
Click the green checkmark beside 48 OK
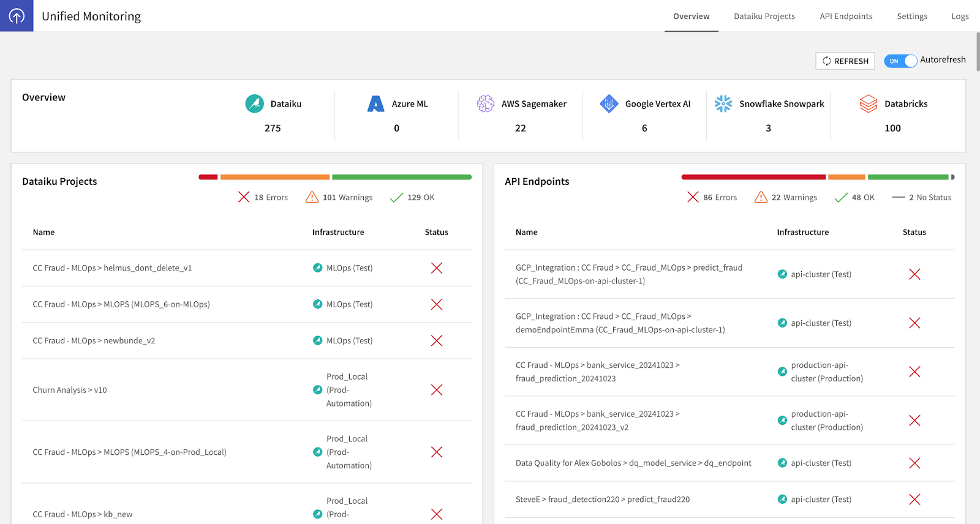pyautogui.click(x=841, y=197)
